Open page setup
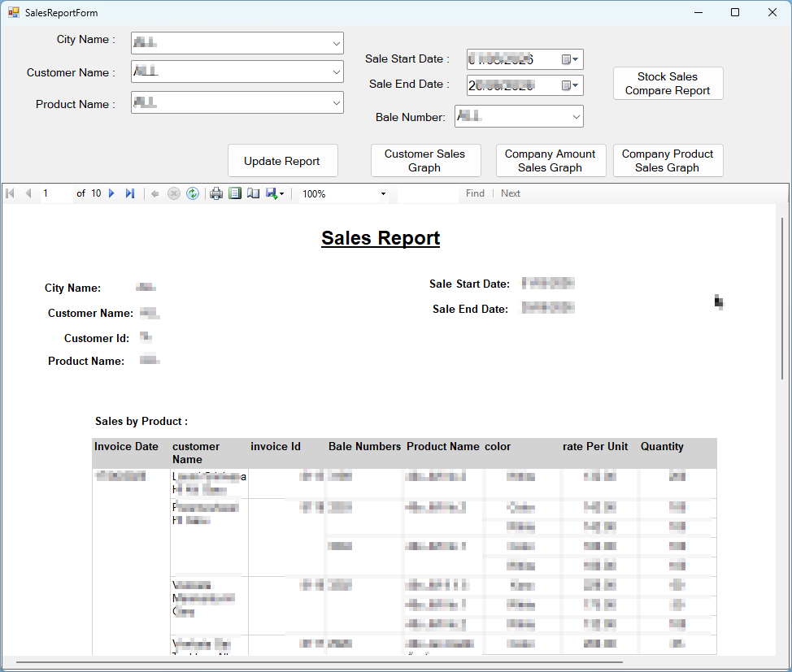Screen dimensions: 792x672 pyautogui.click(x=253, y=193)
